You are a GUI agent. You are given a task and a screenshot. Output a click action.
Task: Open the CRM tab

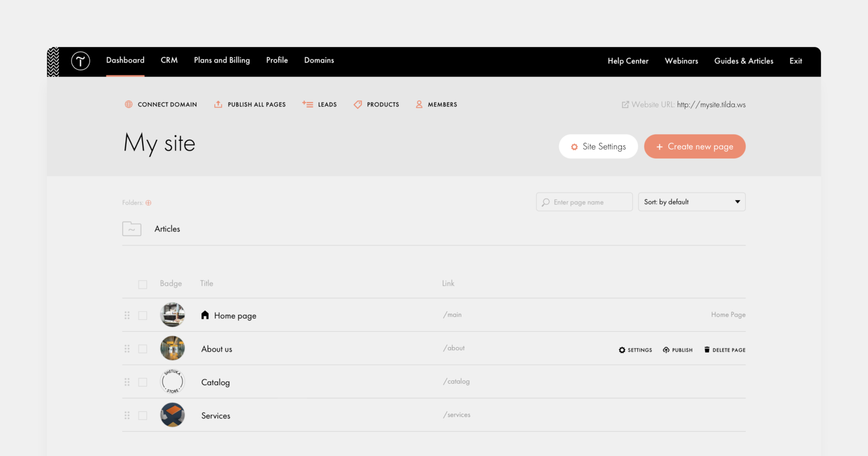pyautogui.click(x=169, y=60)
